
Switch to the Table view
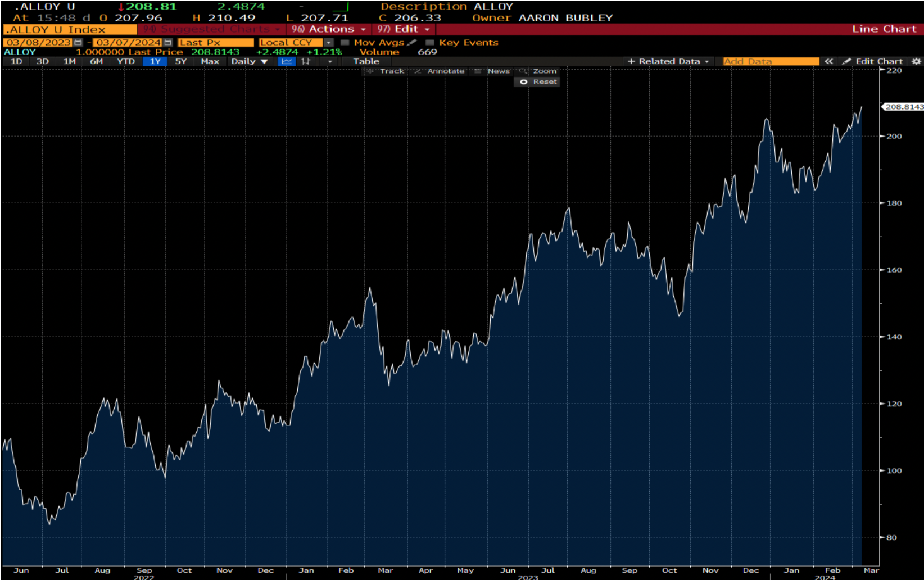(366, 61)
